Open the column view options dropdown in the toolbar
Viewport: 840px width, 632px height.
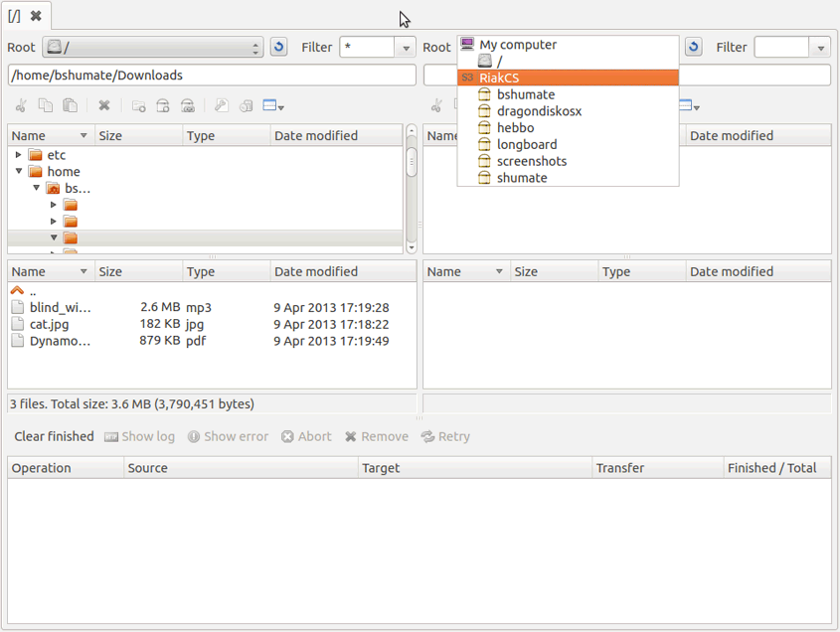[x=273, y=105]
